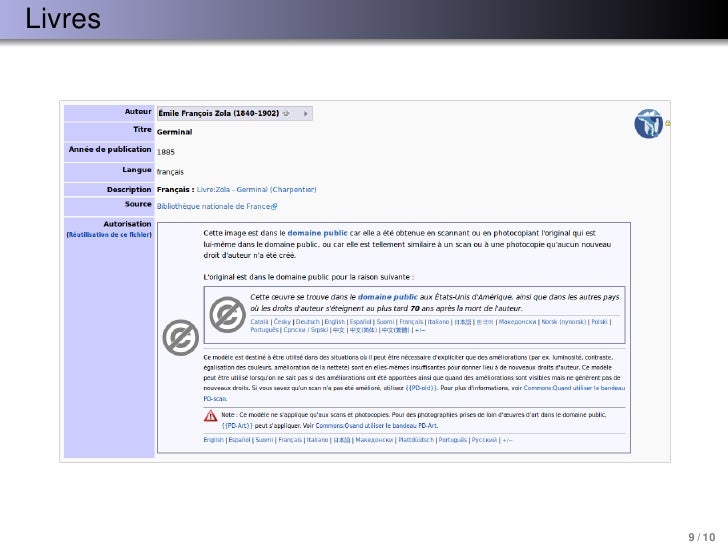Image resolution: width=728 pixels, height=546 pixels.
Task: Click the Réutilisation de ce fichier link
Action: [x=108, y=234]
